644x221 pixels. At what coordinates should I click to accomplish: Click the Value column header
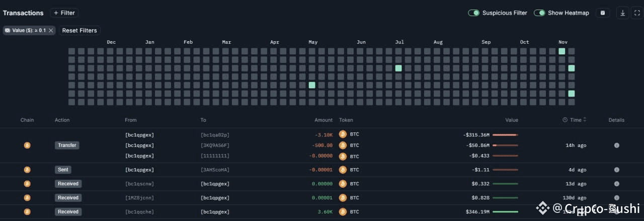(512, 120)
